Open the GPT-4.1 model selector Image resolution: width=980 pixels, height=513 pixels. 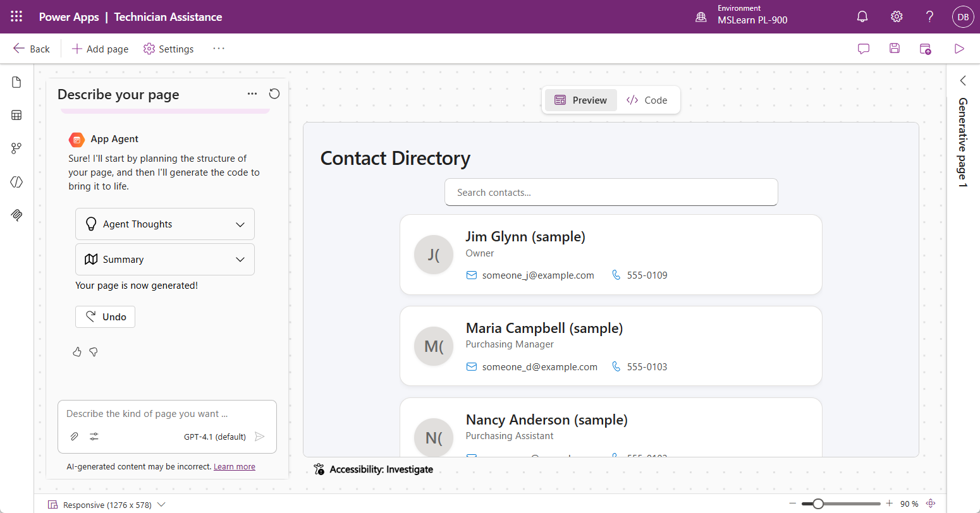pos(215,437)
